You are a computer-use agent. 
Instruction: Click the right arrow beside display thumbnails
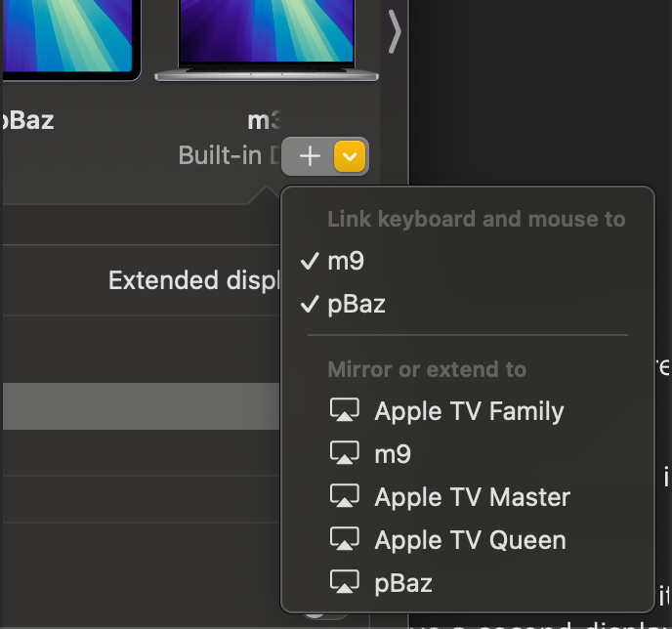coord(394,32)
